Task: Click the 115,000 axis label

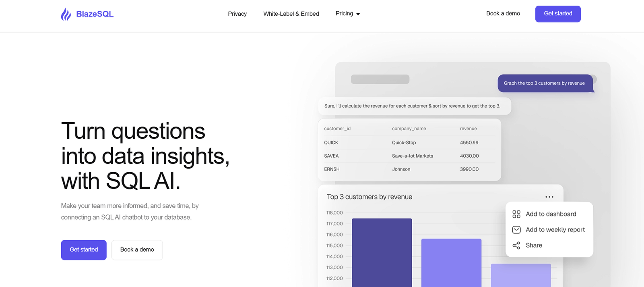Action: [334, 245]
